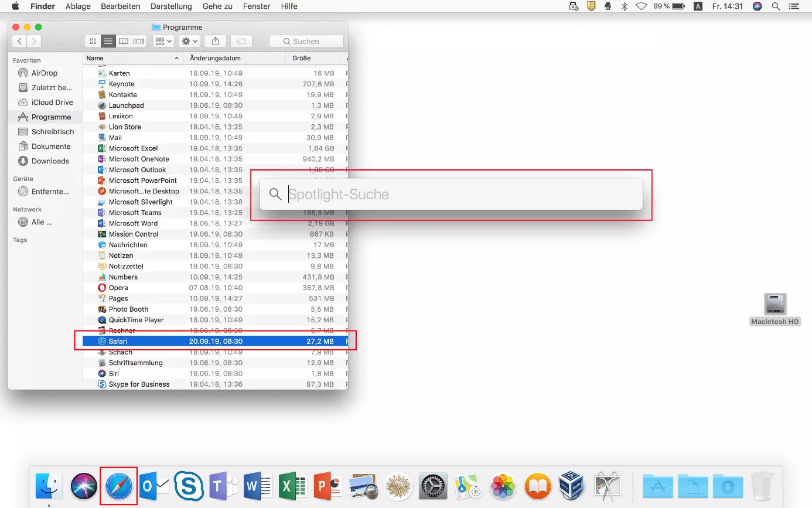Open iBooks from the Dock
Image resolution: width=812 pixels, height=508 pixels.
click(538, 486)
